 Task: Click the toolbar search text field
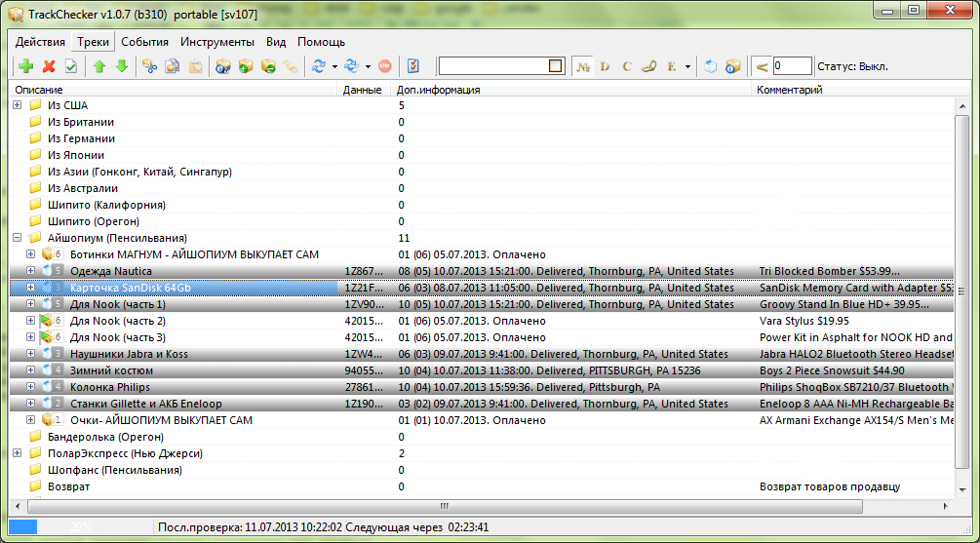(x=493, y=66)
